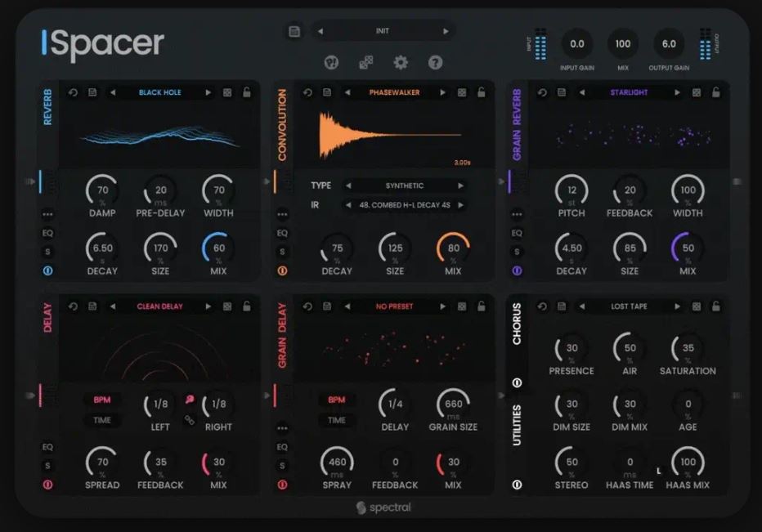Open the help question mark icon
Image resolution: width=762 pixels, height=532 pixels.
pos(435,63)
